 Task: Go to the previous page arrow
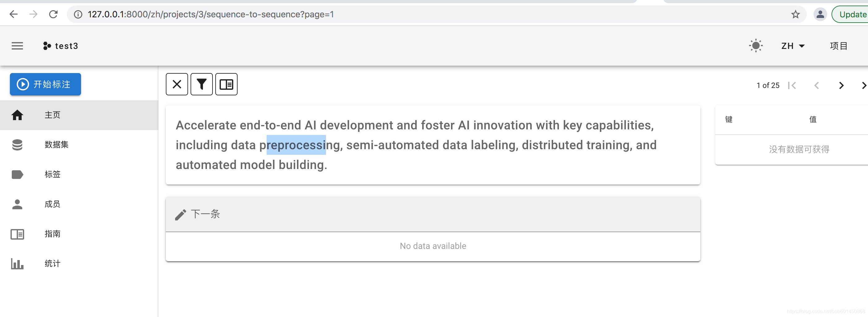(816, 86)
